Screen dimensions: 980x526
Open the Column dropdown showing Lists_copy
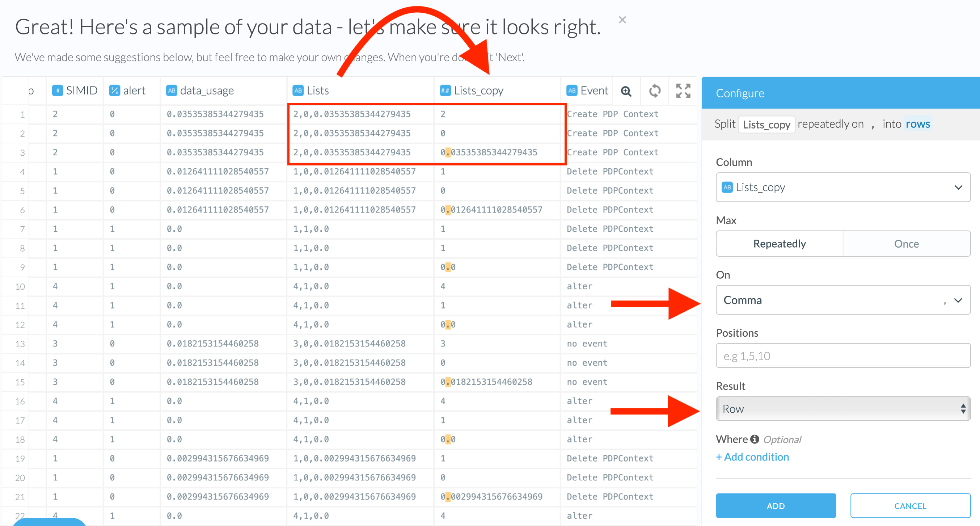(843, 187)
